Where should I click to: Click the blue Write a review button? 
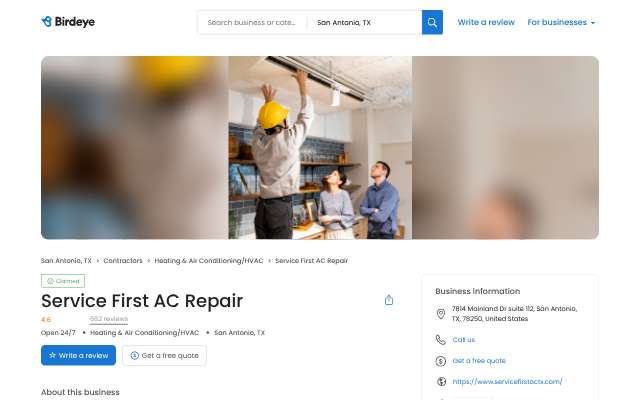click(78, 356)
